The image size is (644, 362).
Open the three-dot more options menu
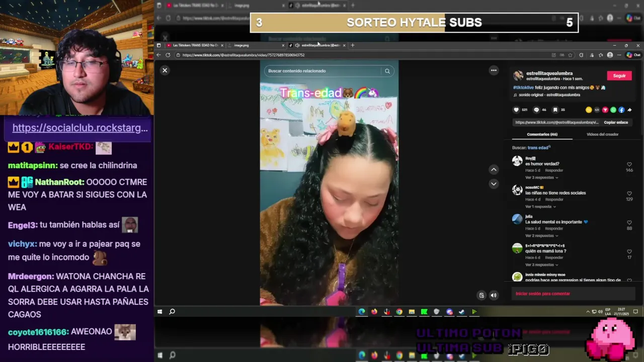pyautogui.click(x=494, y=70)
